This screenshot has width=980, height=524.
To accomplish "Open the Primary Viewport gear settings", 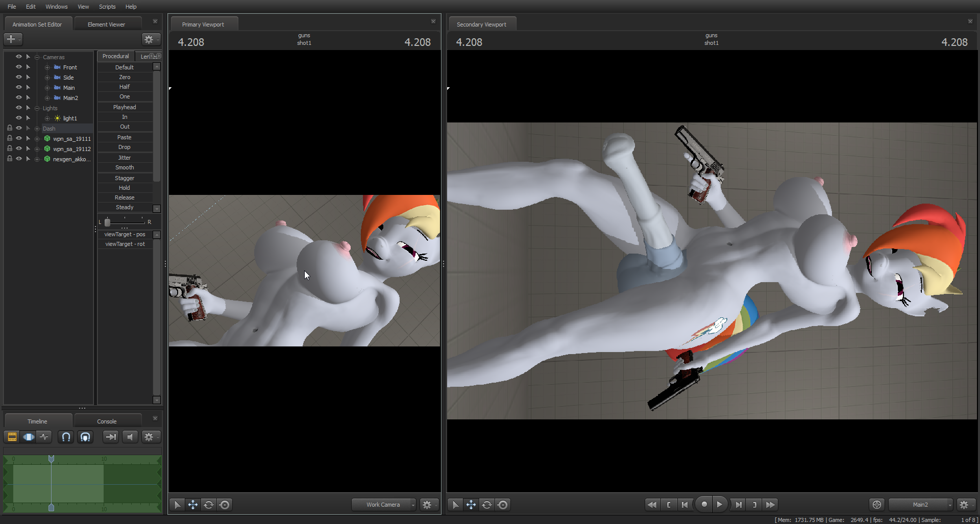I will click(x=429, y=505).
